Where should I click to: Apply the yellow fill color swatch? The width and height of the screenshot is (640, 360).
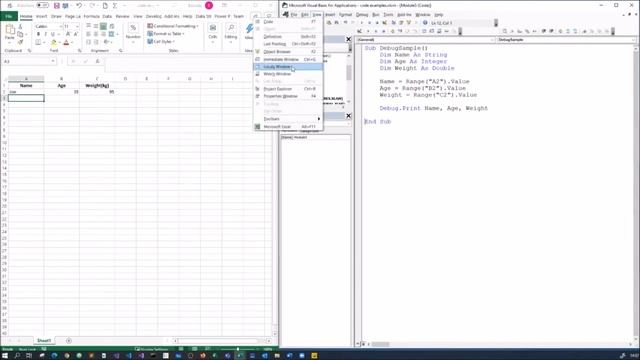click(x=54, y=42)
